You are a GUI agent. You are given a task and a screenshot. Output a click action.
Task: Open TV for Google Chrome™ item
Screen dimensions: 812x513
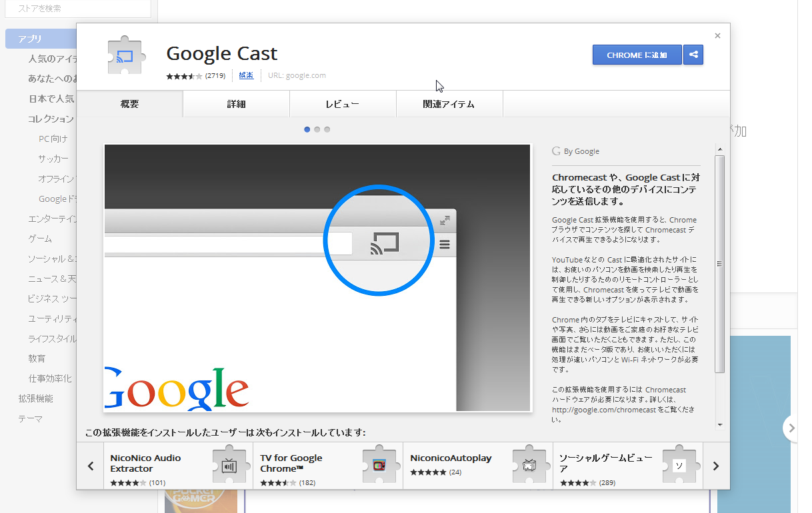pos(328,466)
